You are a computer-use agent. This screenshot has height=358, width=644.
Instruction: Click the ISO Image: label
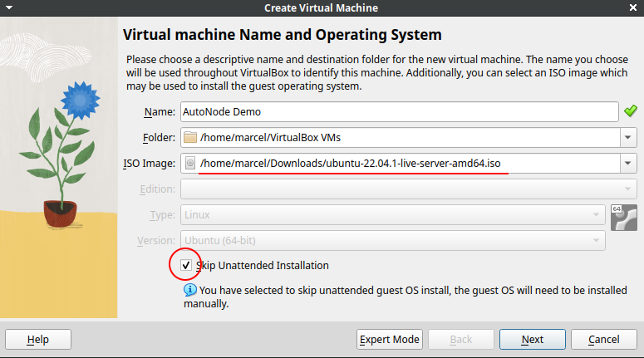(149, 164)
